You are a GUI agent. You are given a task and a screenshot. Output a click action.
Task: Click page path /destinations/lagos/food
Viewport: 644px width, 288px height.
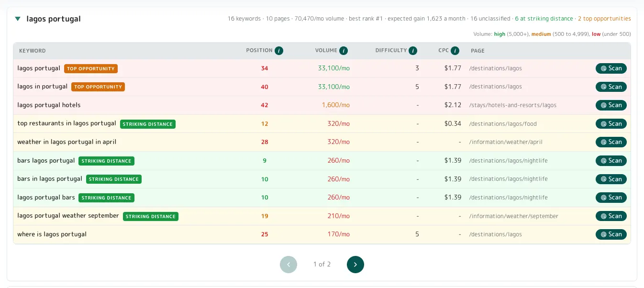pos(503,124)
